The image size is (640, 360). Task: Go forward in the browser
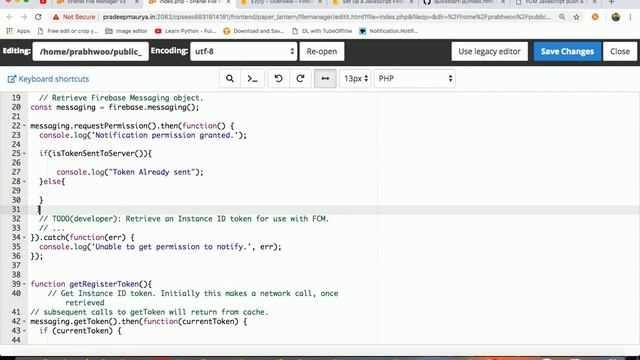[x=24, y=17]
